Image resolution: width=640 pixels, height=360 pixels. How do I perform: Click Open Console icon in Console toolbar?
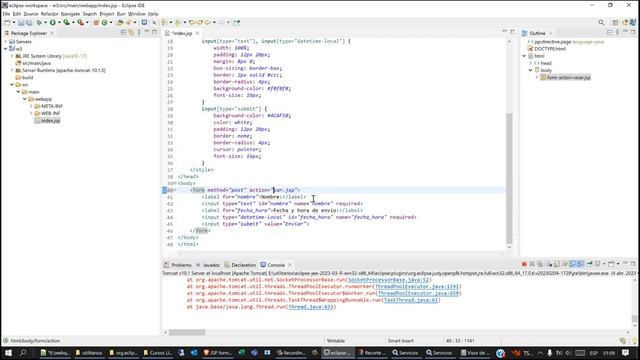(x=611, y=264)
